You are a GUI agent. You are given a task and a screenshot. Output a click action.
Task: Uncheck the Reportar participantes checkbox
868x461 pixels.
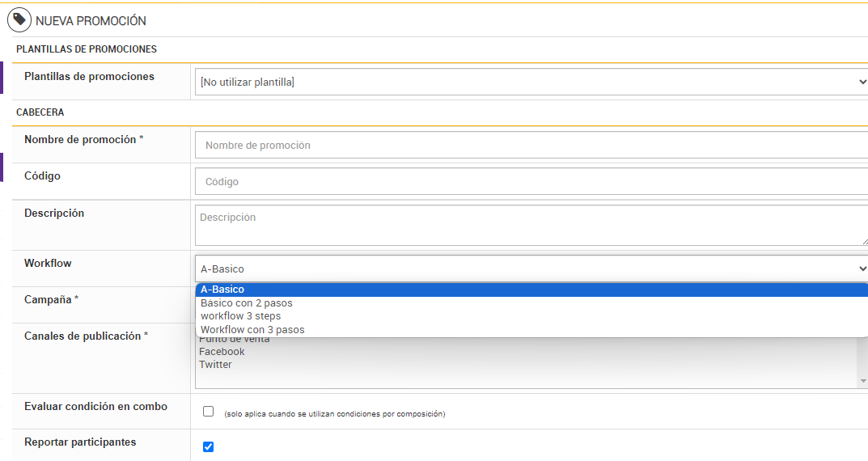tap(208, 446)
